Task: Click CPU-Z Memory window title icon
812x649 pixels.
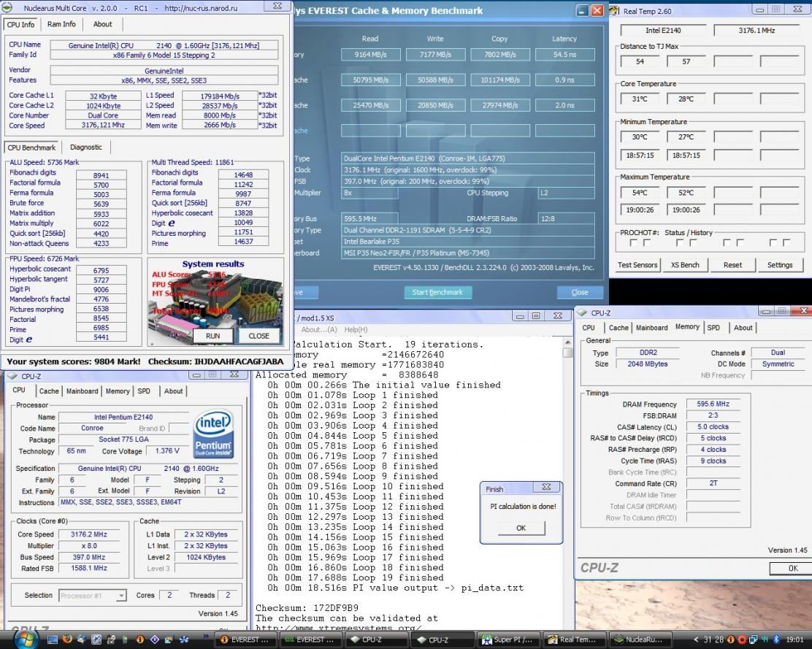Action: coord(582,312)
